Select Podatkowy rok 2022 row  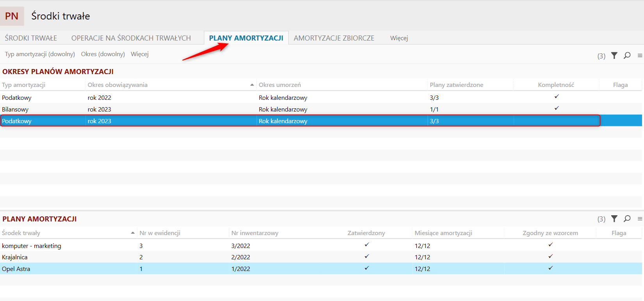pyautogui.click(x=321, y=97)
